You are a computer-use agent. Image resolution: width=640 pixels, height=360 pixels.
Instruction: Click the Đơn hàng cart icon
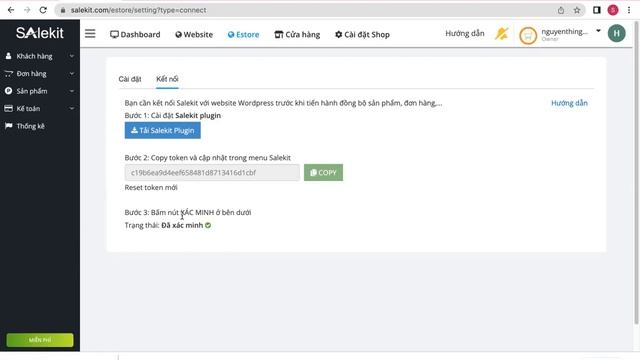tap(9, 73)
